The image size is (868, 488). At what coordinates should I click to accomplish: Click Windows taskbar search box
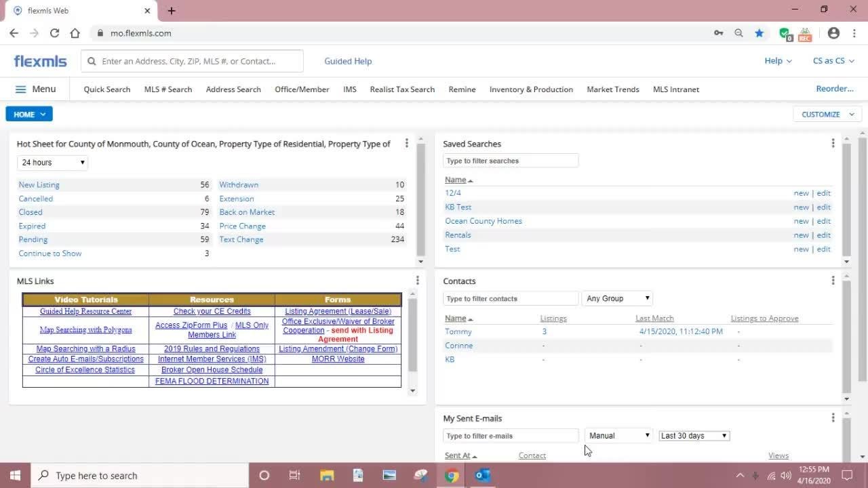tap(140, 475)
